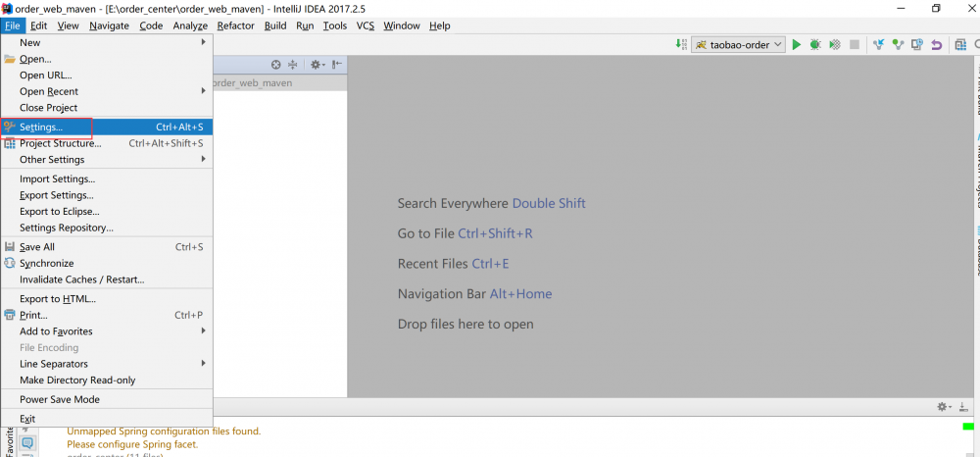The width and height of the screenshot is (980, 457).
Task: Click the File menu
Action: pos(13,25)
